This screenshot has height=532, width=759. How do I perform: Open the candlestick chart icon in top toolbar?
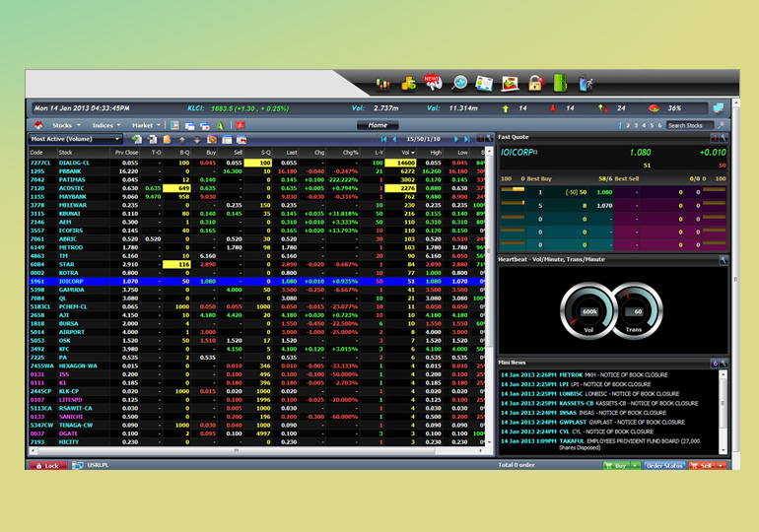click(382, 85)
